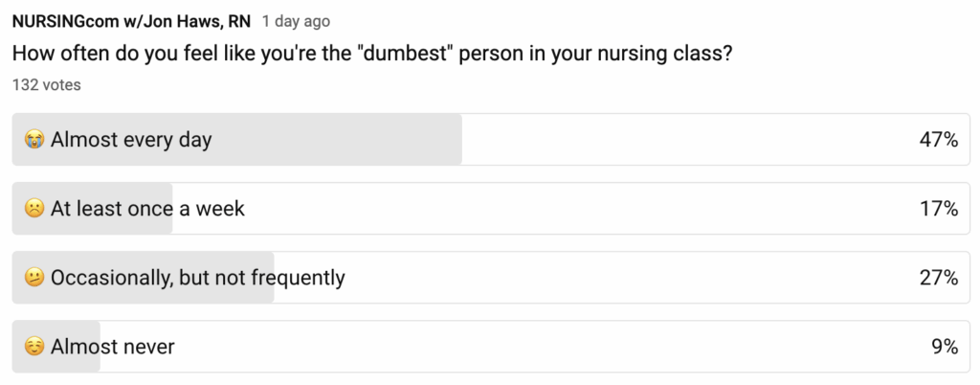
Task: Click the frowning face emoji icon
Action: [34, 209]
